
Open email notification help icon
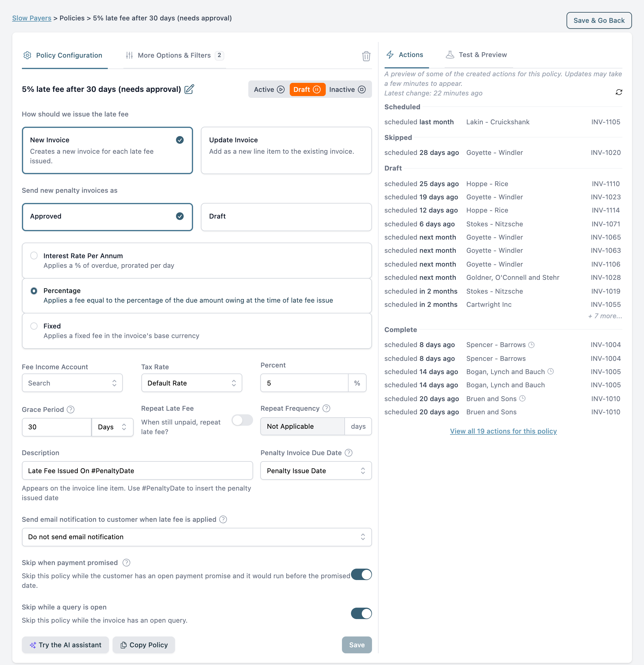223,519
